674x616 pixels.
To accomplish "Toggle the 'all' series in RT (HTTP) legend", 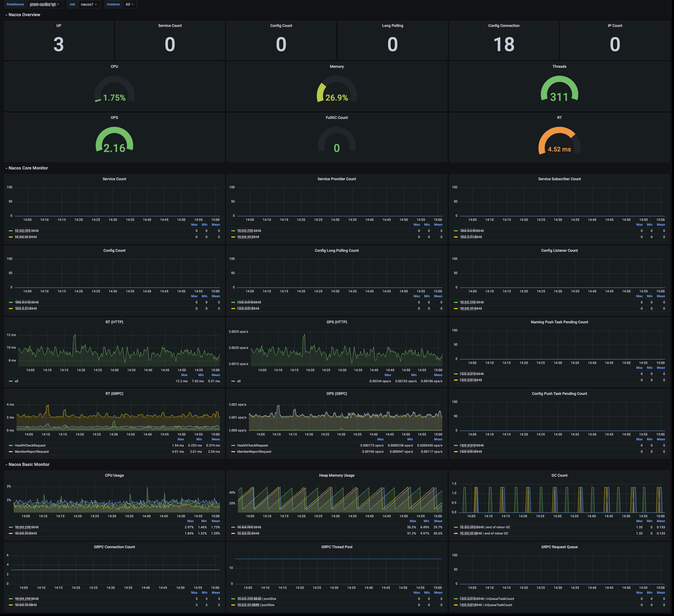I will (x=16, y=381).
